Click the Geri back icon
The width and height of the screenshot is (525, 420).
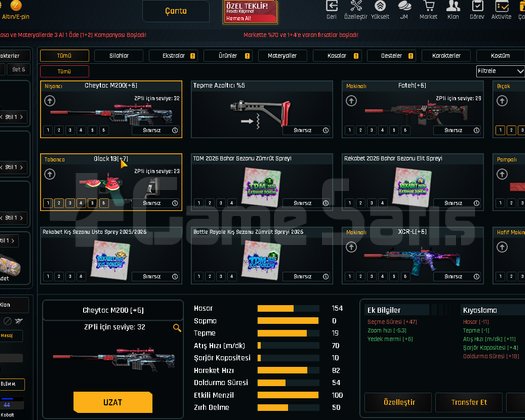coord(332,6)
